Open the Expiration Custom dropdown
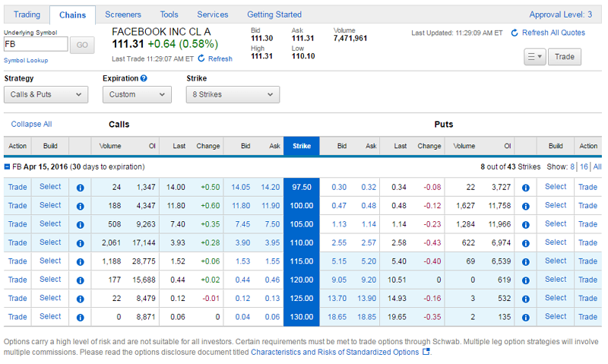The width and height of the screenshot is (608, 364). coord(137,94)
